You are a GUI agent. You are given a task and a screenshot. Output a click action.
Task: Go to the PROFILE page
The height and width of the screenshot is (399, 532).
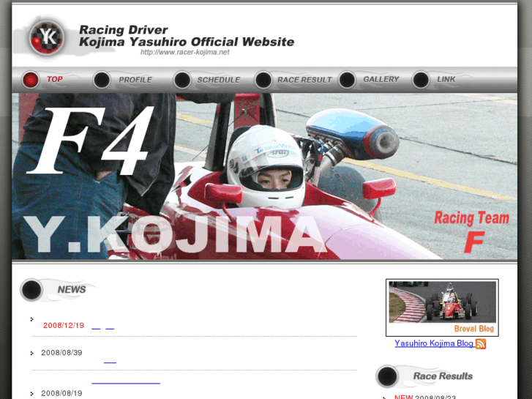click(x=135, y=80)
